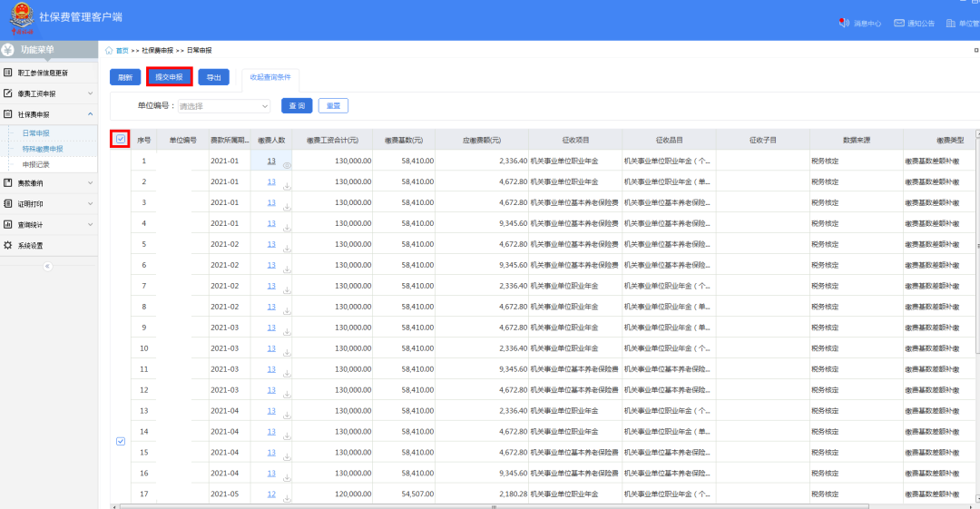Click download icon in row 8
This screenshot has width=980, height=509.
click(287, 311)
